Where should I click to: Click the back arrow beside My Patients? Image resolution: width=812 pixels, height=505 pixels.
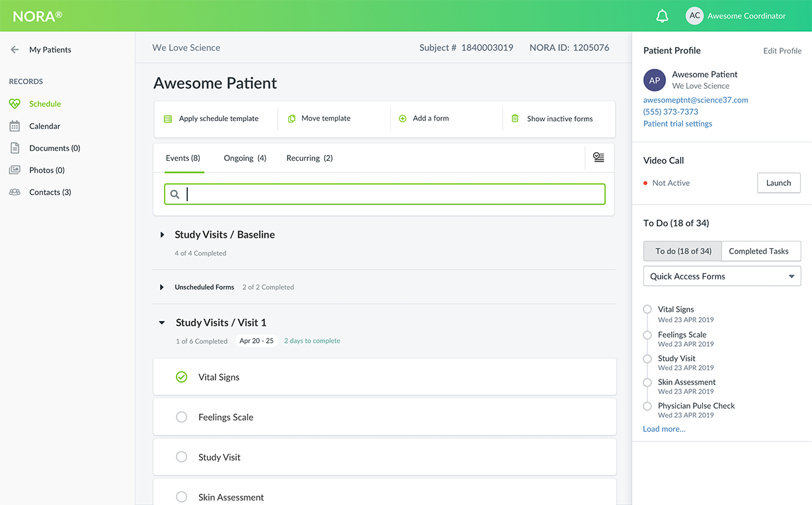[x=15, y=50]
